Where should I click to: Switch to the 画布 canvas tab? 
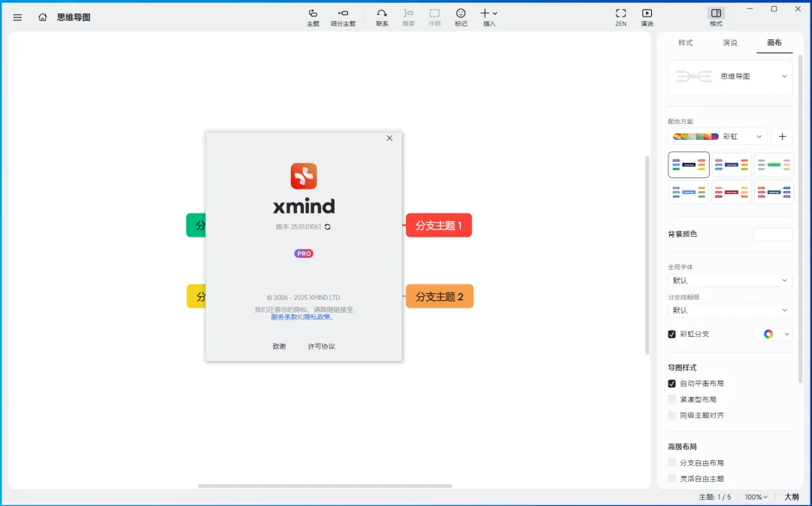774,43
